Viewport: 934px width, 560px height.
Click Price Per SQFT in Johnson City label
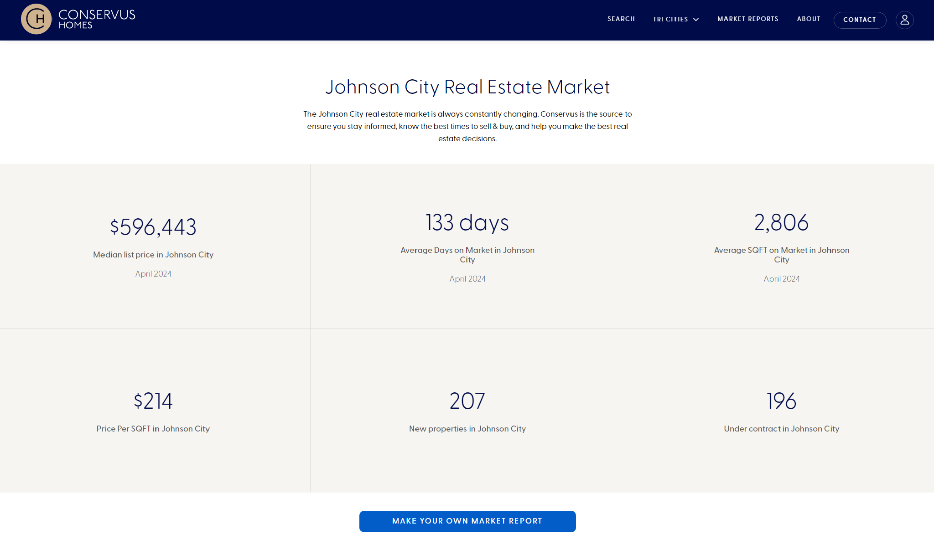pos(153,429)
